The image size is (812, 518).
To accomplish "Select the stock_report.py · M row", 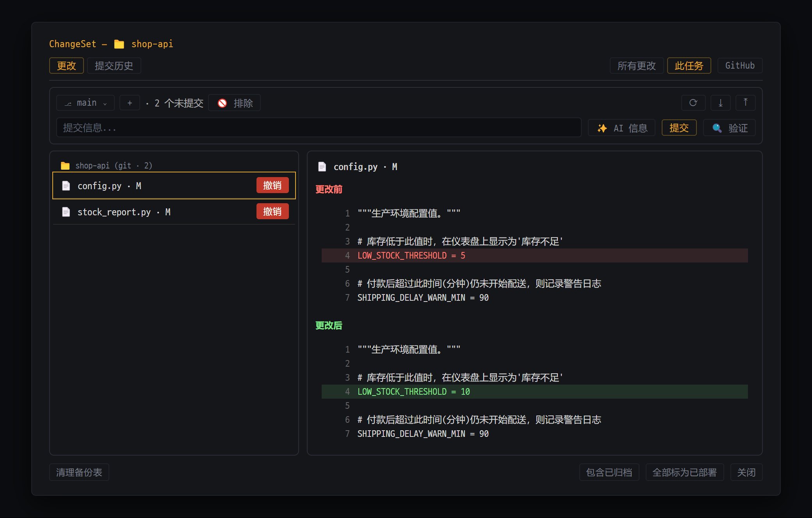I will pos(174,212).
